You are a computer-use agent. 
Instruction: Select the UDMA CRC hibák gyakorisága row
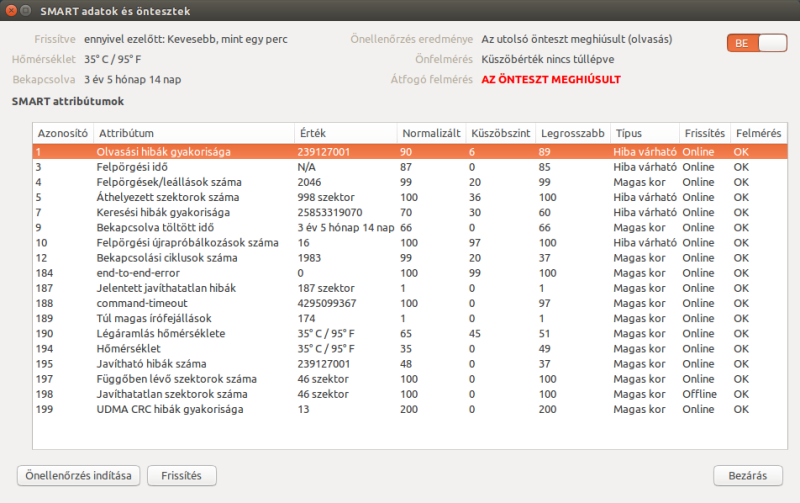[x=410, y=409]
